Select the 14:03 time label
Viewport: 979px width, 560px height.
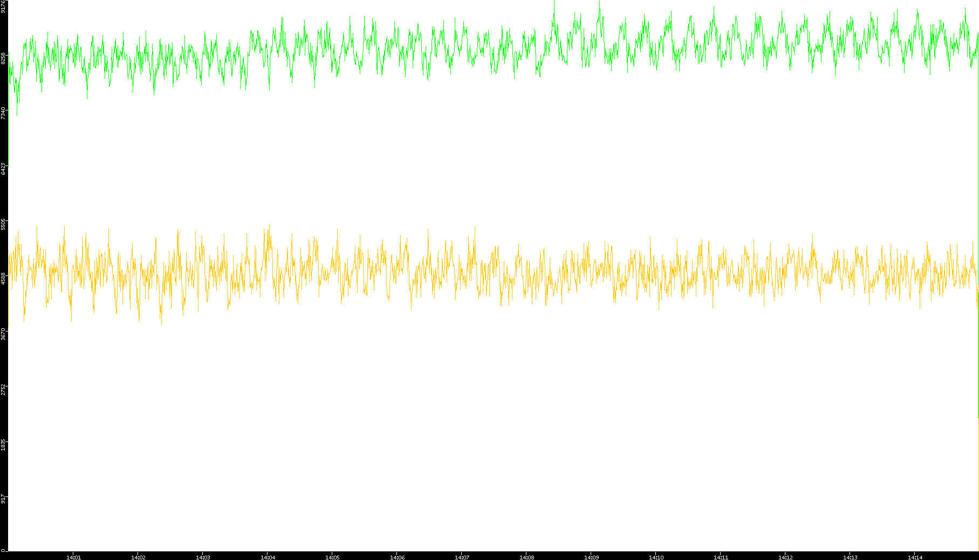203,557
